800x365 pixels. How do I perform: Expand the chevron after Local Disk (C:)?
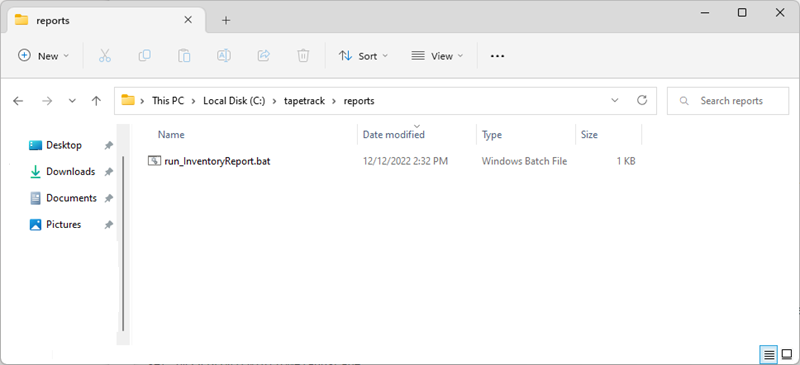point(274,101)
